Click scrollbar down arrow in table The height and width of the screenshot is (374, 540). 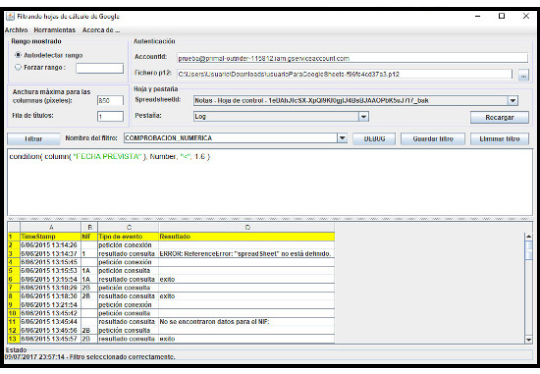click(528, 339)
